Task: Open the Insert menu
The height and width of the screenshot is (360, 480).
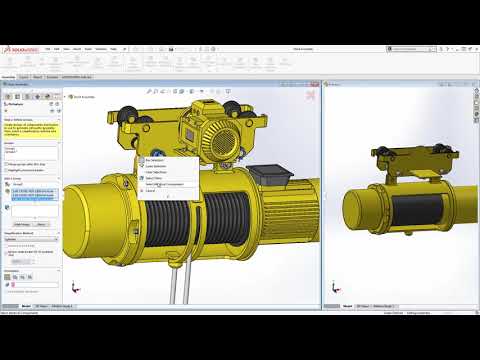Action: click(x=77, y=49)
